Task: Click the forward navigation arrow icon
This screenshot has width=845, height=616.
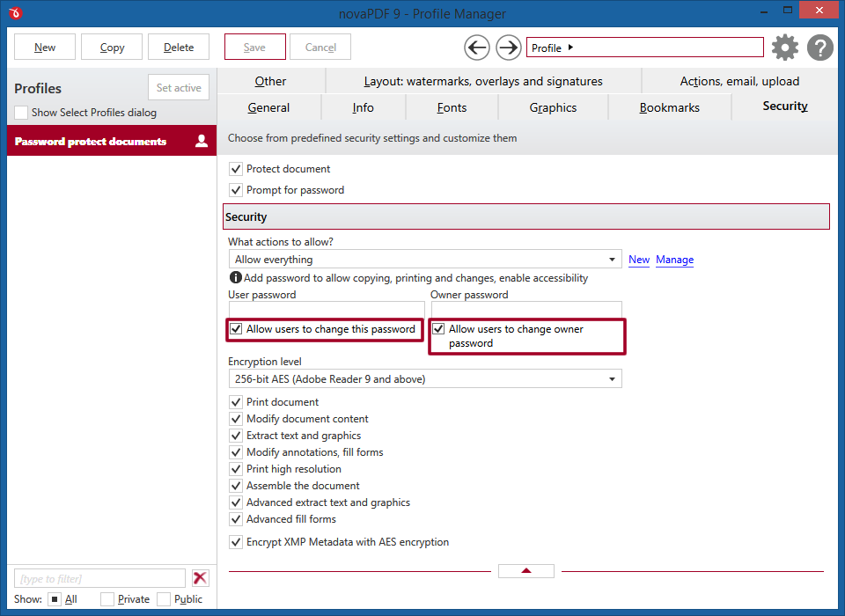Action: [508, 48]
